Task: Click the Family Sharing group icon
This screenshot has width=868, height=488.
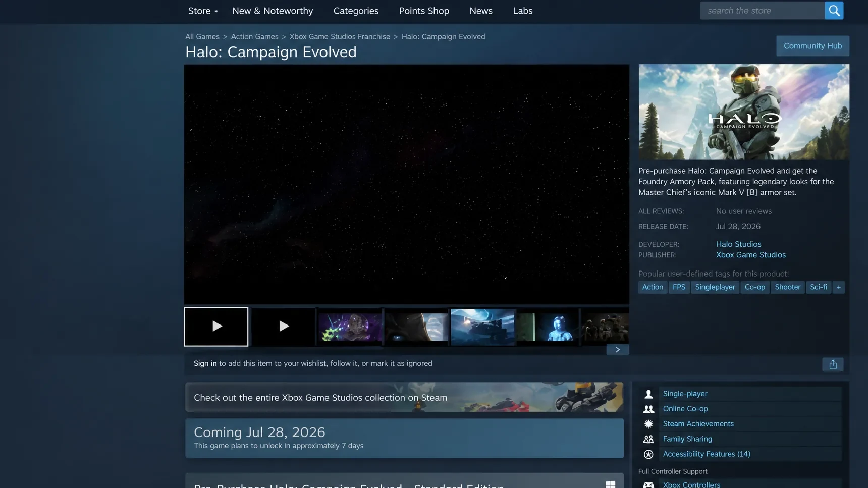Action: click(648, 440)
